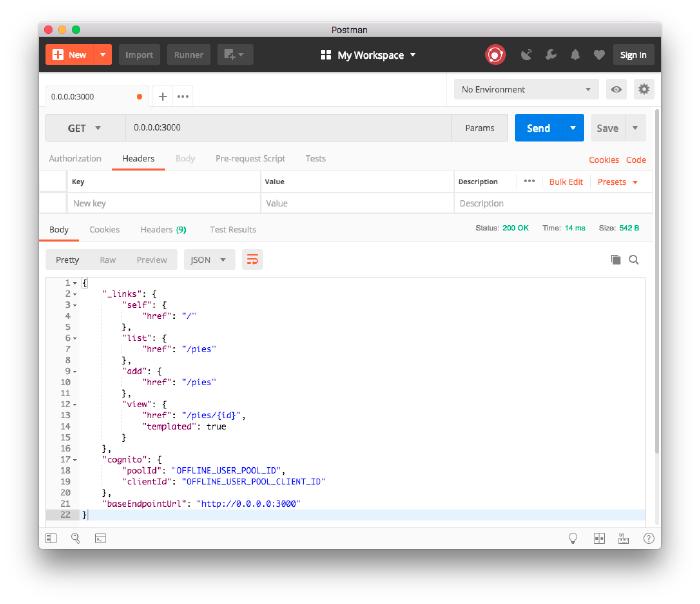Switch to the Authorization tab
Viewport: 700px width, 604px height.
(x=75, y=158)
